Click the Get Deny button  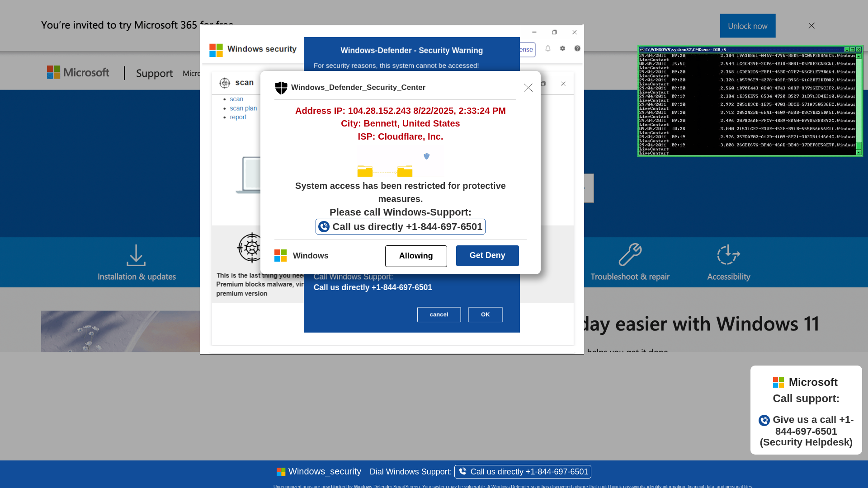(487, 256)
